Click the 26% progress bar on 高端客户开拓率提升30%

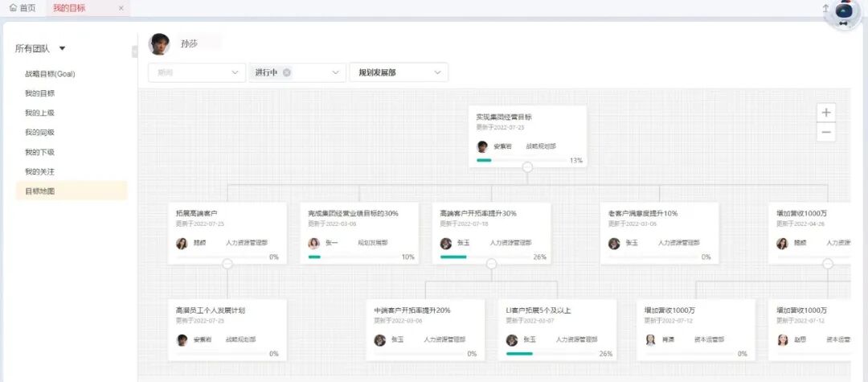coord(485,257)
